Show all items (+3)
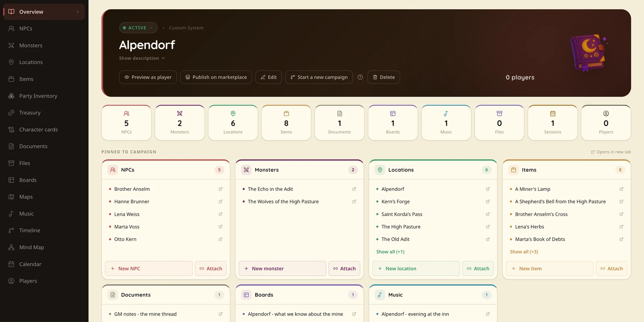 524,252
